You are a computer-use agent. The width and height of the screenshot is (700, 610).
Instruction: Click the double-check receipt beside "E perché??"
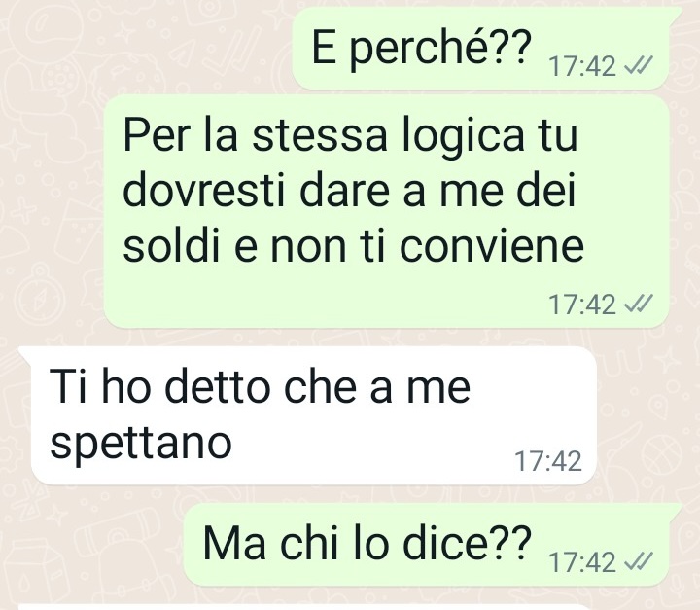click(x=639, y=66)
